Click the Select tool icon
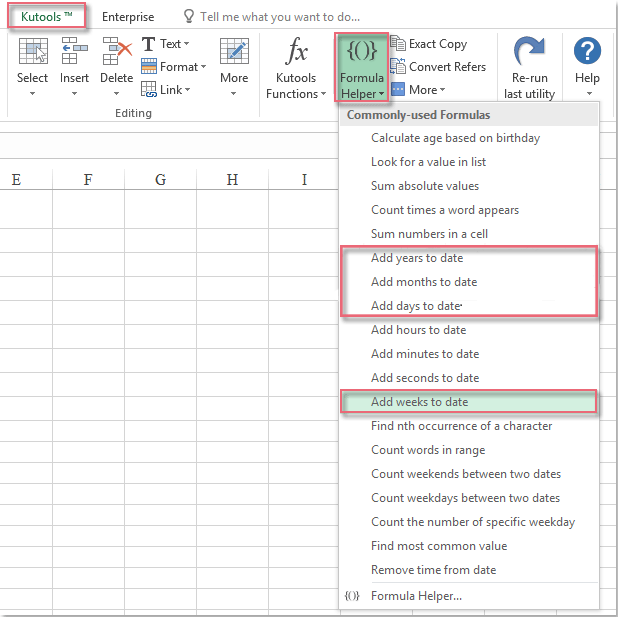 point(33,51)
